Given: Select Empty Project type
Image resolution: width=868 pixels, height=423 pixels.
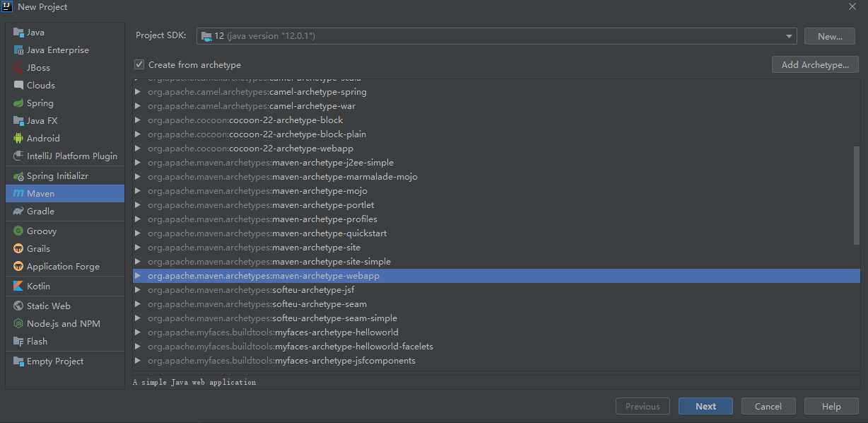Looking at the screenshot, I should (65, 361).
